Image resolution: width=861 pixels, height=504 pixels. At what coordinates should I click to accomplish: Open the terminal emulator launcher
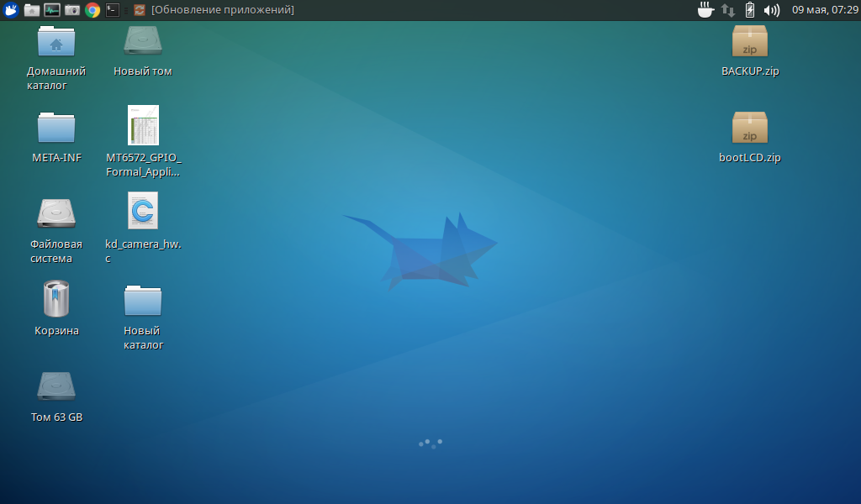click(113, 10)
